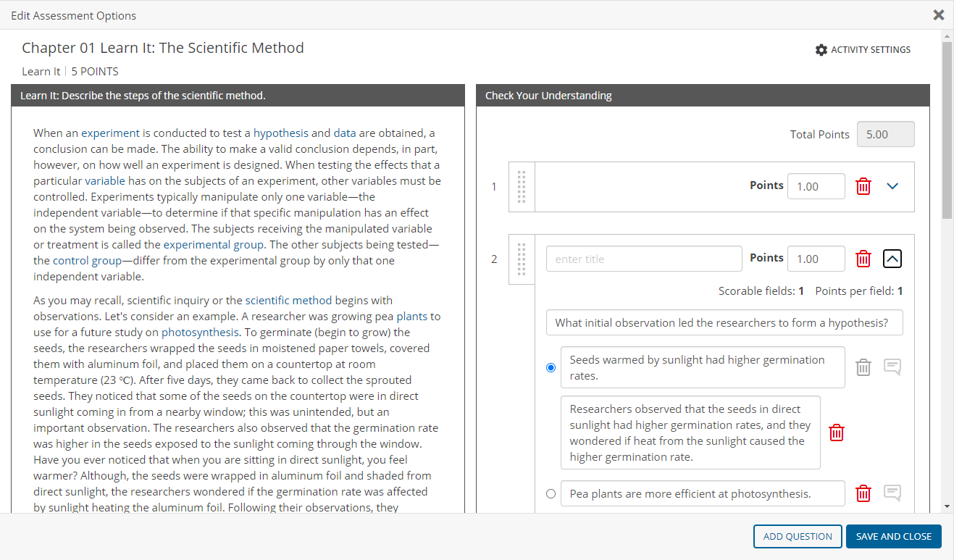
Task: Open Activity Settings
Action: [863, 50]
